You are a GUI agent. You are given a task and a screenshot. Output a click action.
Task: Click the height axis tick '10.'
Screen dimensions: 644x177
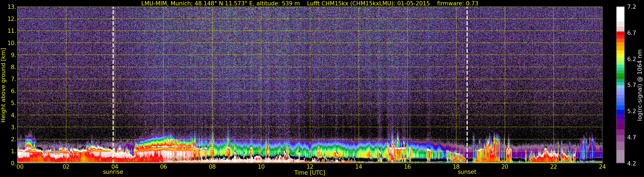point(12,43)
